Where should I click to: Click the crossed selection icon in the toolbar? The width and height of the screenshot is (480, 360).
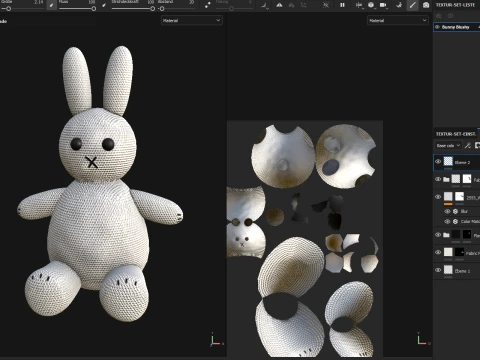[326, 5]
